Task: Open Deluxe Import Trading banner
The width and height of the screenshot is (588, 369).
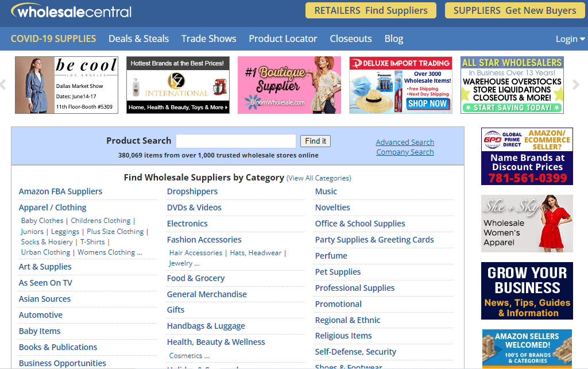Action: pyautogui.click(x=400, y=85)
